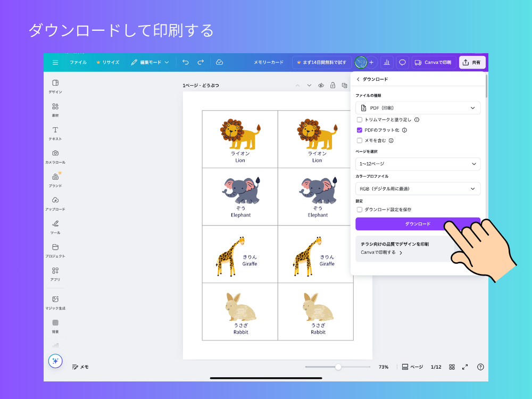This screenshot has width=532, height=399.
Task: Open the ファイル menu
Action: pos(78,62)
